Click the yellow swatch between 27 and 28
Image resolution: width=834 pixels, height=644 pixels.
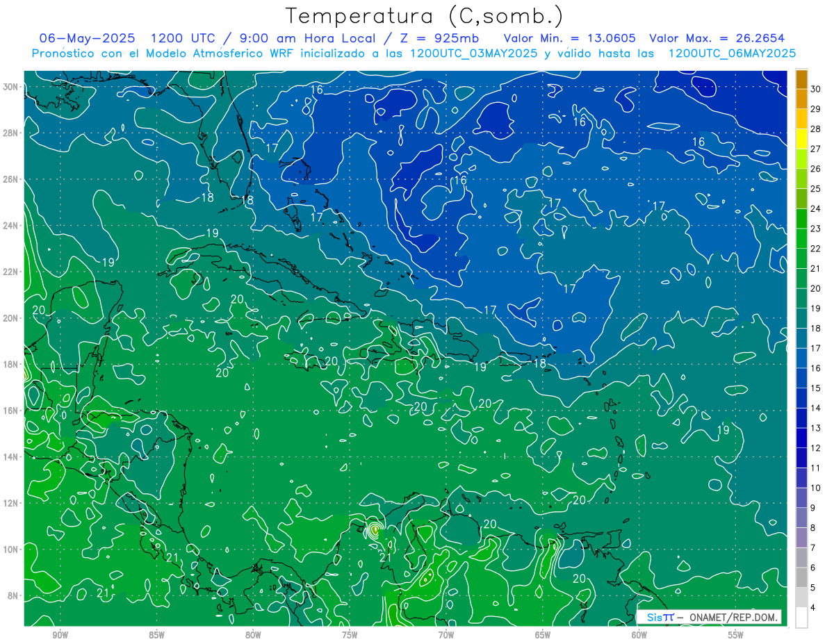click(x=801, y=139)
